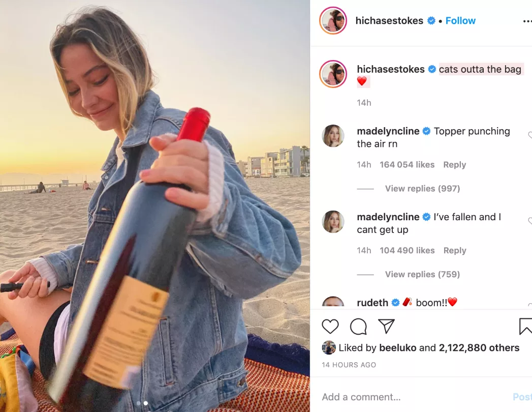Screen dimensions: 532x412
Task: Open hichasestokes profile picture in the header
Action: (x=333, y=21)
